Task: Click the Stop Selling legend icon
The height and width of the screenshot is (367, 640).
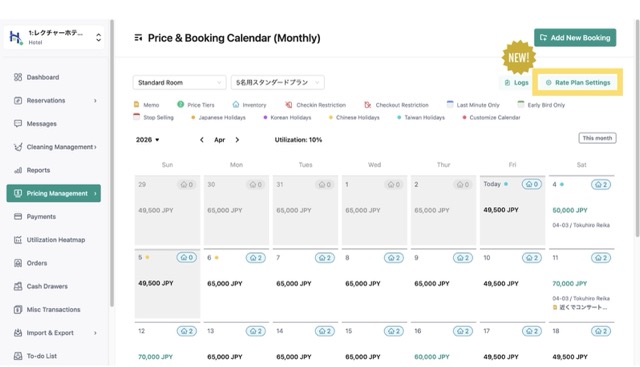Action: point(136,117)
